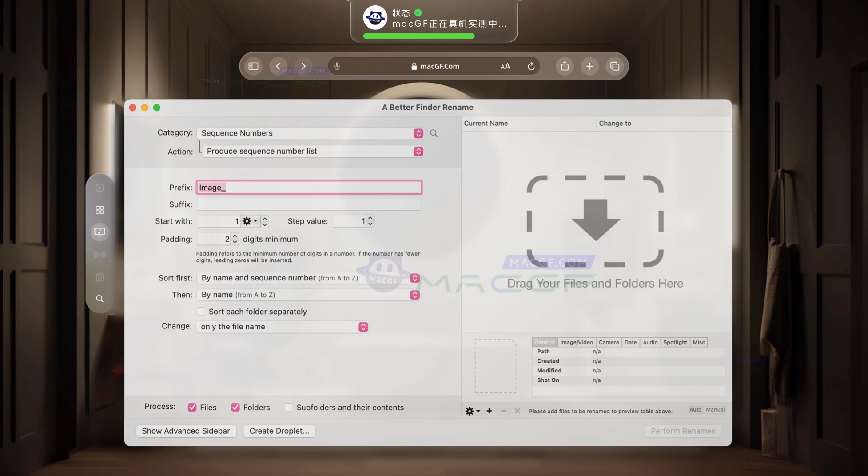Open the gear menu in Start with field

[249, 221]
